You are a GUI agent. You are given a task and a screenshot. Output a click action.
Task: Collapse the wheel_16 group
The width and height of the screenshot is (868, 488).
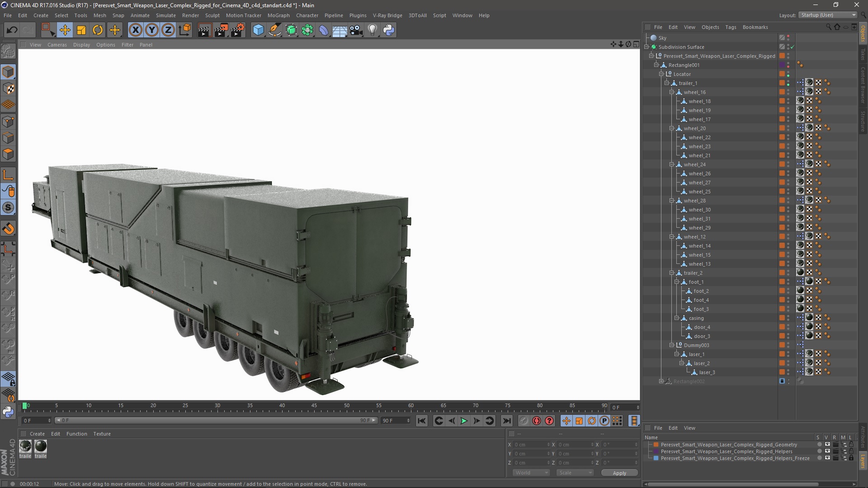pos(672,92)
